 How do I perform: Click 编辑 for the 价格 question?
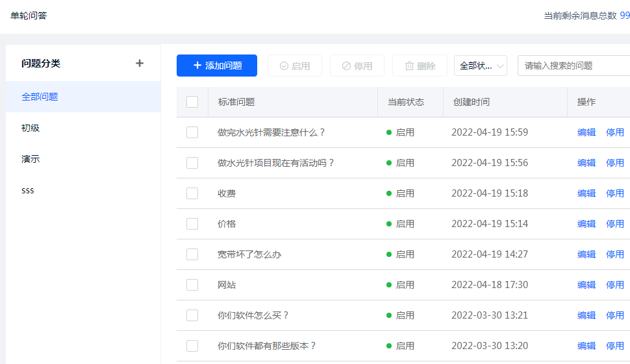point(586,224)
